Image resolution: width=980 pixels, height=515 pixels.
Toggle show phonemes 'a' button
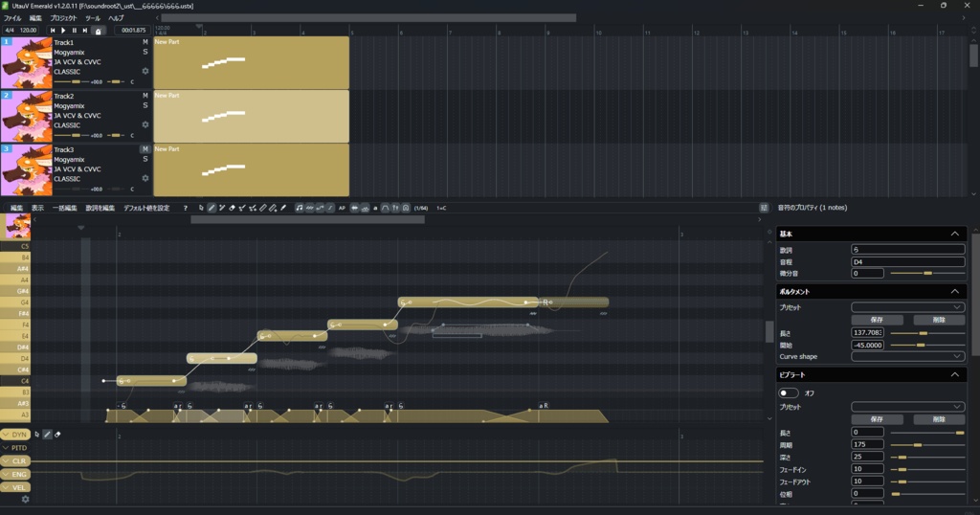click(375, 208)
